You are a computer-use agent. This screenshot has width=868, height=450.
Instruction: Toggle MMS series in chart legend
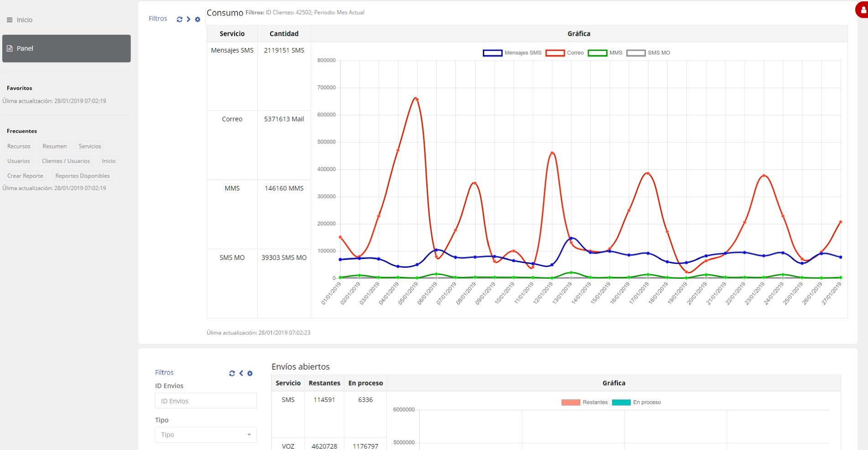(x=605, y=53)
